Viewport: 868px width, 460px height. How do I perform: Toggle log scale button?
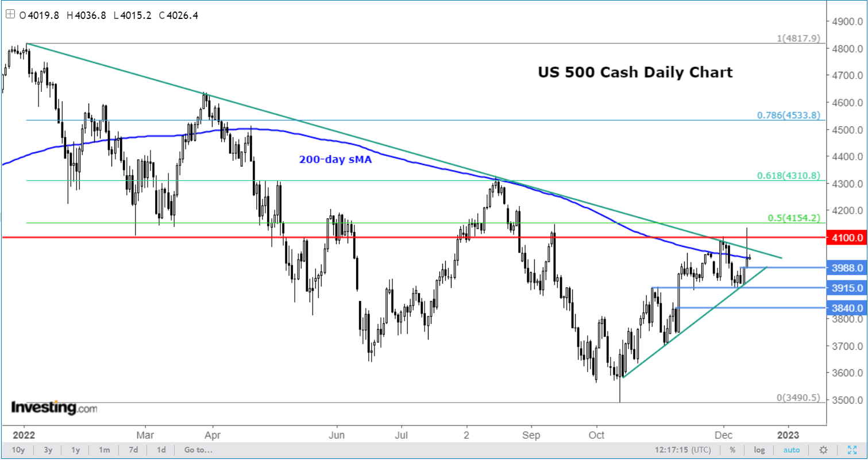759,450
